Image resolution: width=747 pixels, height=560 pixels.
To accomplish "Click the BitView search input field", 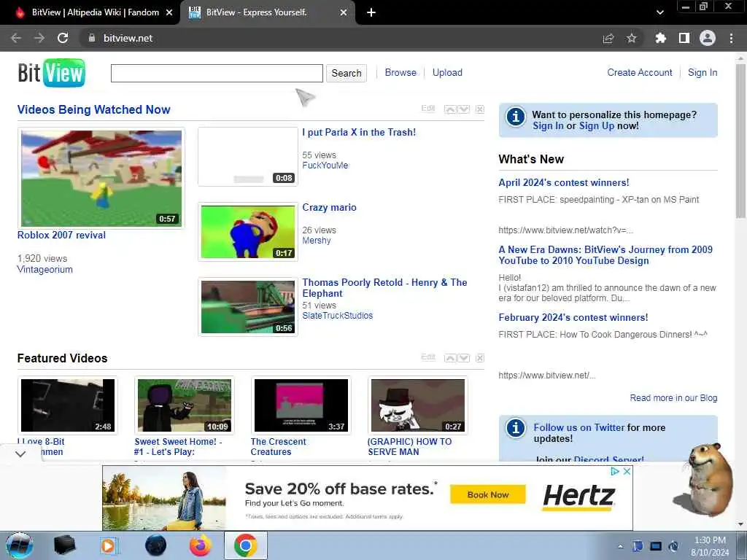I will (x=217, y=73).
